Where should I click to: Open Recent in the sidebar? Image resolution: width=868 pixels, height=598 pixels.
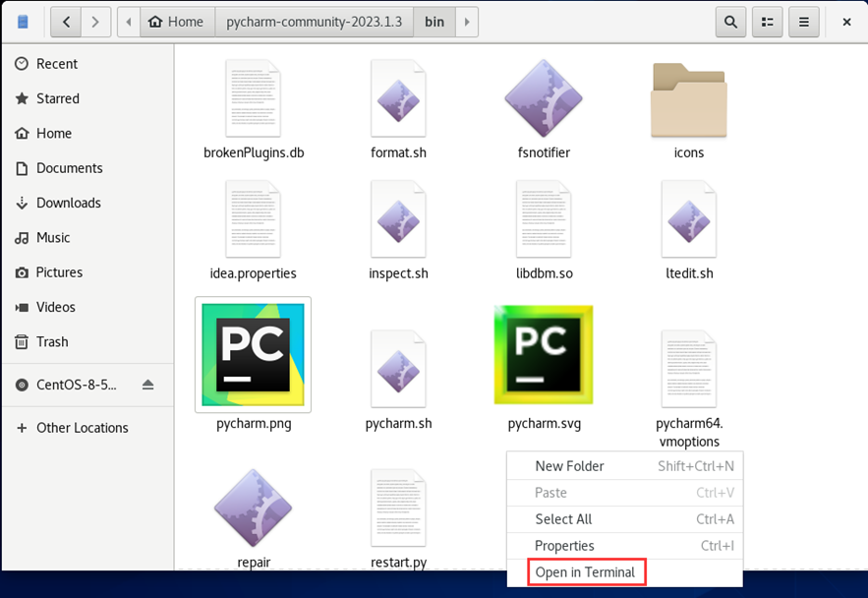point(87,64)
